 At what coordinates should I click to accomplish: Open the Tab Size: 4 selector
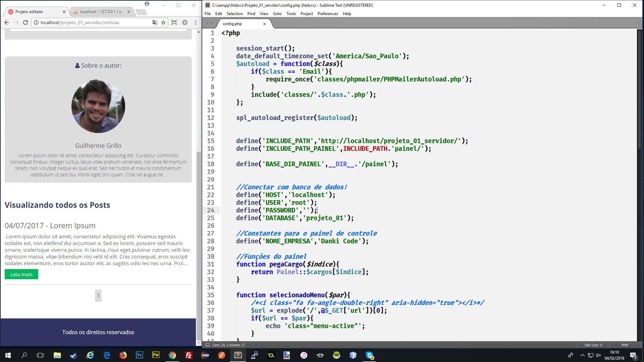(593, 345)
